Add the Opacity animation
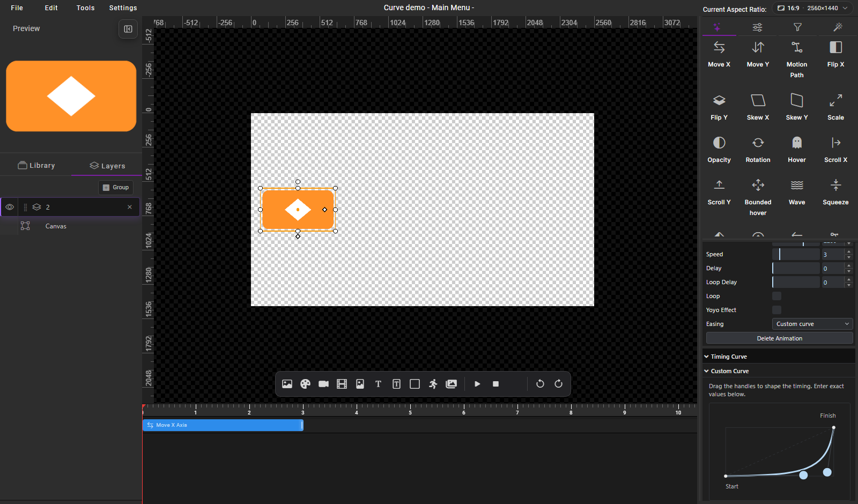 pyautogui.click(x=719, y=149)
